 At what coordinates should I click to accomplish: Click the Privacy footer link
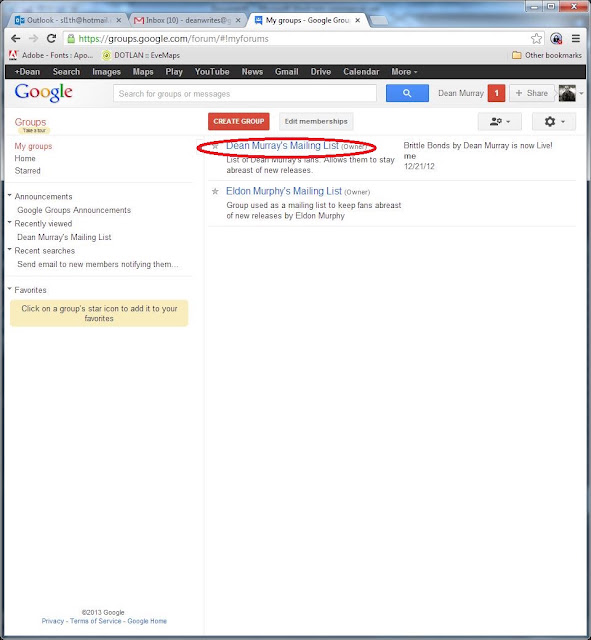(53, 621)
